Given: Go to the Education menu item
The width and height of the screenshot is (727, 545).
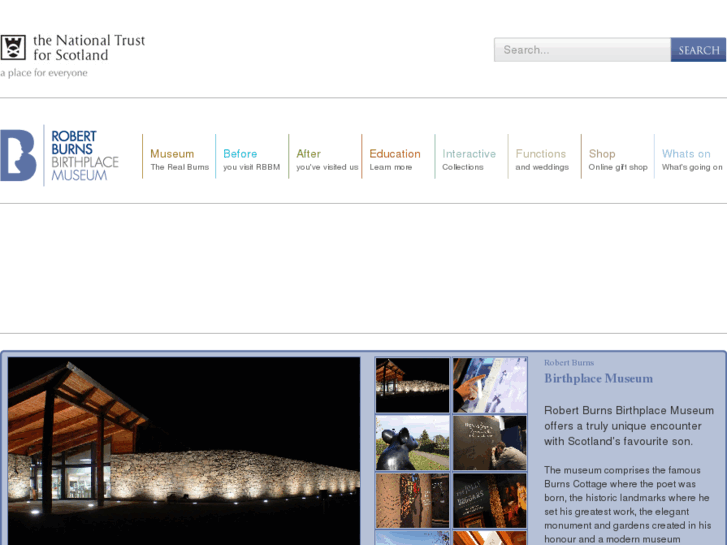Looking at the screenshot, I should (395, 160).
